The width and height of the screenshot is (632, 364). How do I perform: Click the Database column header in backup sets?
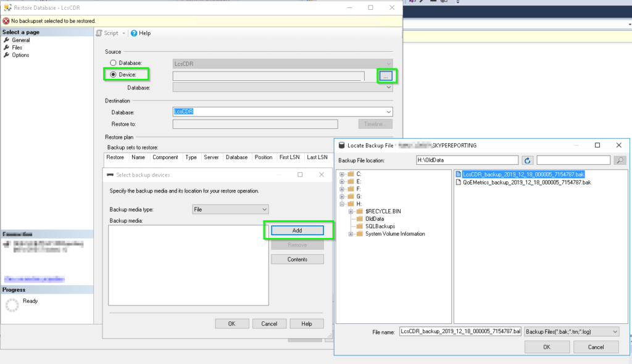click(x=236, y=157)
